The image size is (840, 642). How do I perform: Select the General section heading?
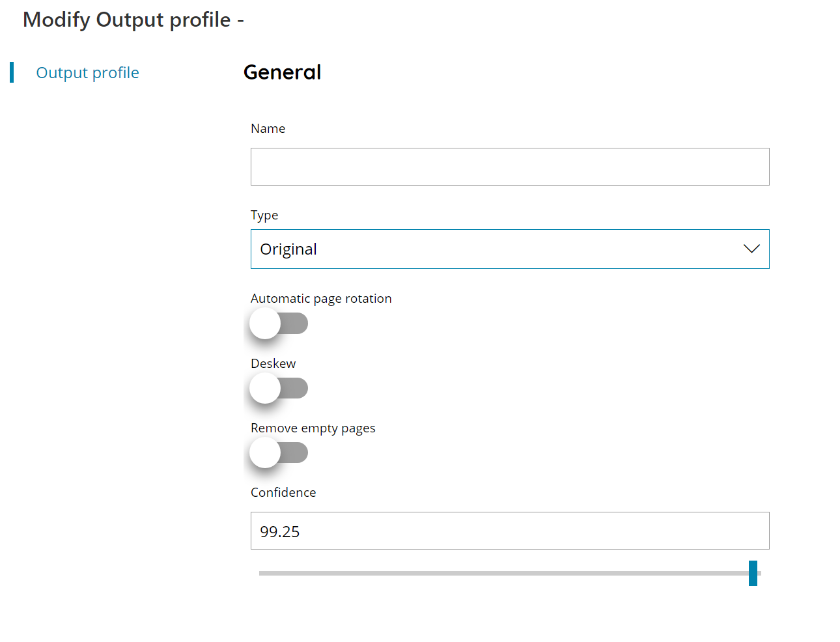[x=283, y=72]
